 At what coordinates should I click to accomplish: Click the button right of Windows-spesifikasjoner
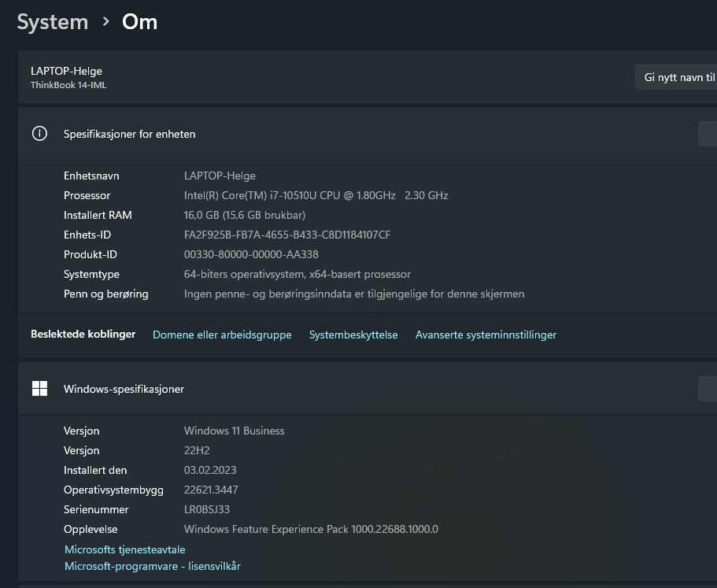click(707, 389)
